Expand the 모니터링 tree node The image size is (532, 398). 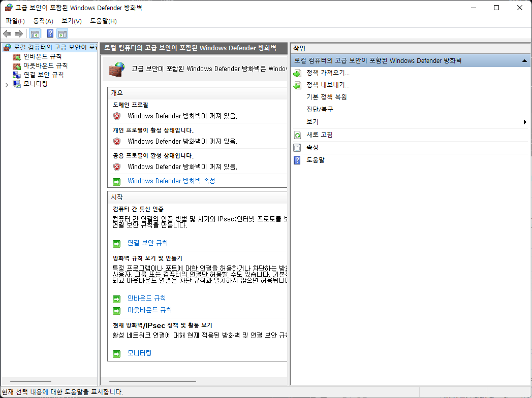(x=7, y=85)
